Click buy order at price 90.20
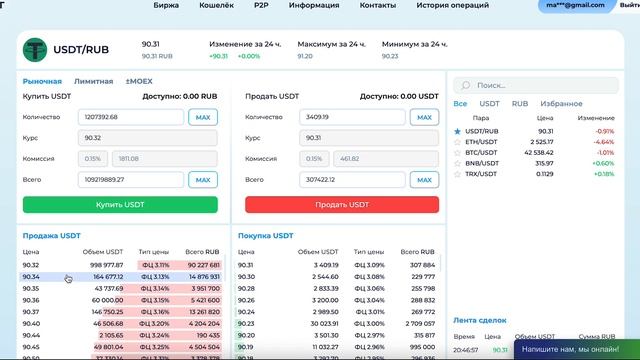The height and width of the screenshot is (360, 640). [337, 335]
